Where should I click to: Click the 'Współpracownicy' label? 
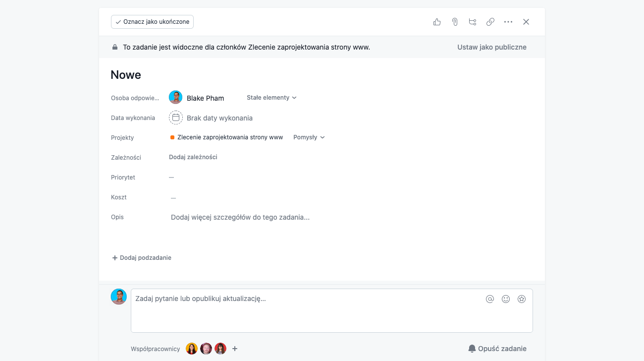click(156, 349)
